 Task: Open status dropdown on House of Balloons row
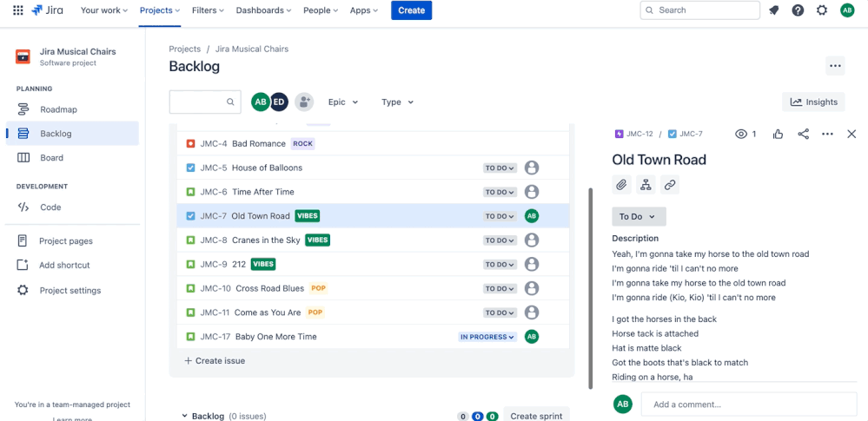(500, 168)
